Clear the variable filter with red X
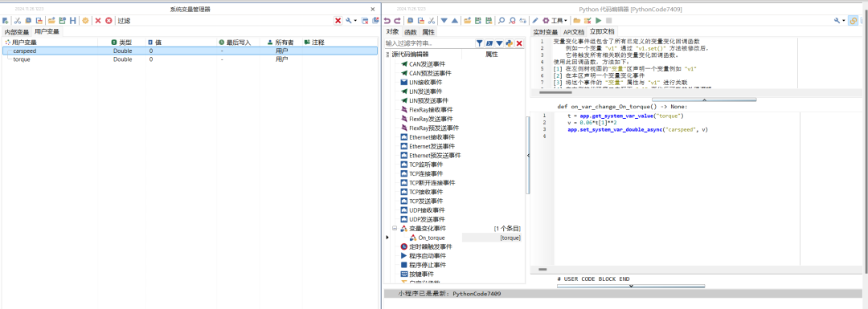Image resolution: width=868 pixels, height=309 pixels. (x=338, y=20)
